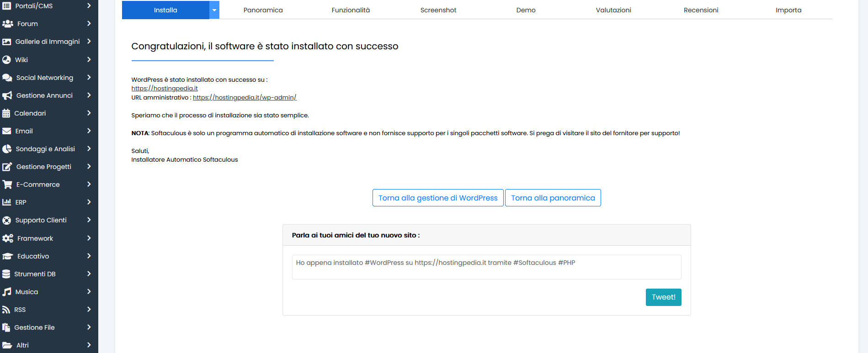Expand the Forum category chevron
Screen dimensions: 868x353
tap(89, 23)
